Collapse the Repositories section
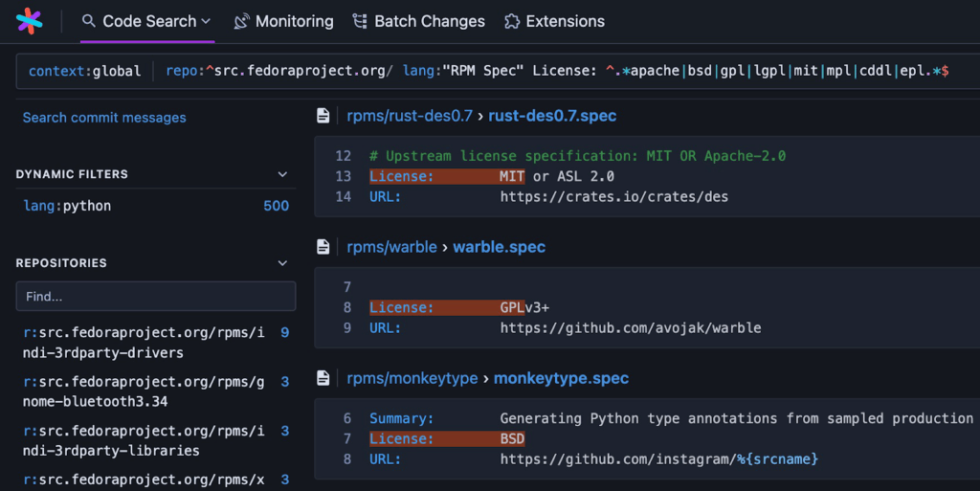The image size is (980, 491). (x=282, y=263)
